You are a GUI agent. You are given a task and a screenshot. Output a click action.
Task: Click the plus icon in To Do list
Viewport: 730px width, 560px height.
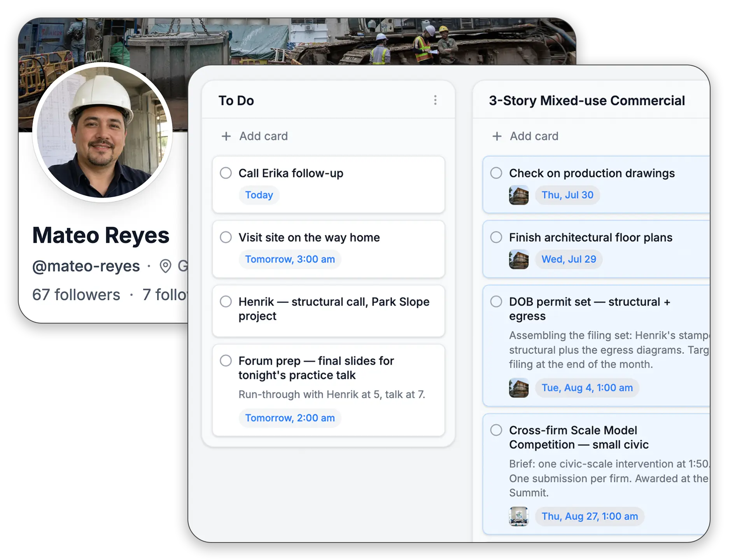click(x=226, y=136)
